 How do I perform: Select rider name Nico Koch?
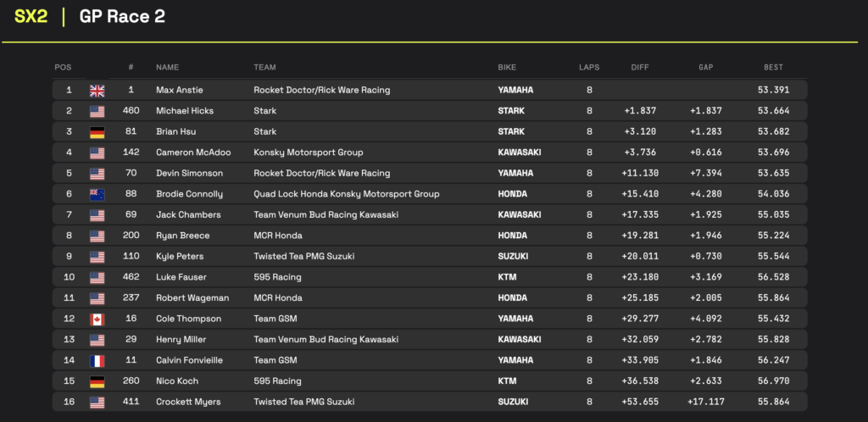click(177, 381)
